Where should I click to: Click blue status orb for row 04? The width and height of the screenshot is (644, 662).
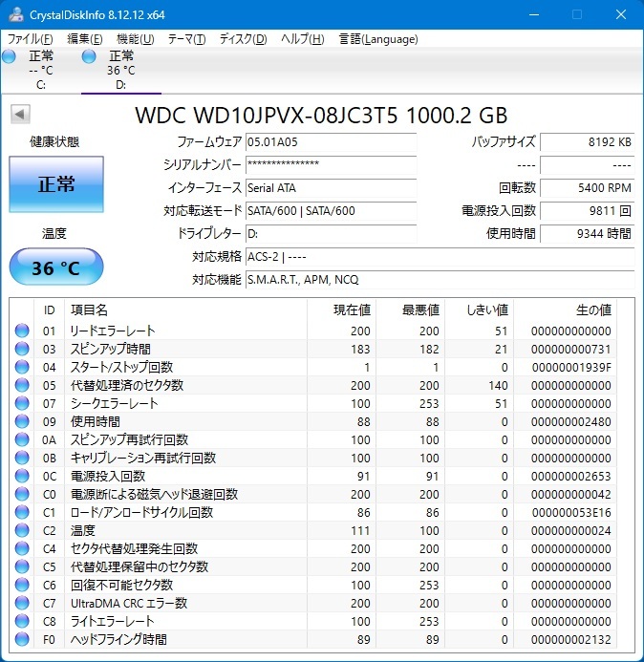click(x=22, y=367)
